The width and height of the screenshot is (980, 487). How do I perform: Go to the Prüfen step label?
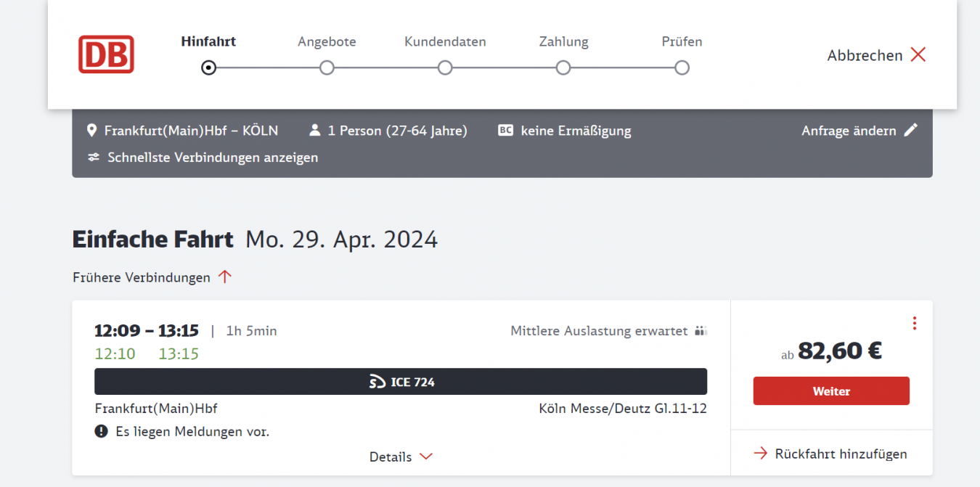click(682, 42)
